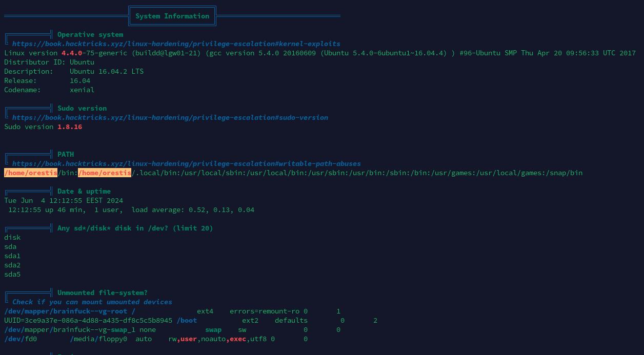Viewport: 644px width, 355px height.
Task: Click the red kernel version 4.4.0
Action: pyautogui.click(x=72, y=53)
